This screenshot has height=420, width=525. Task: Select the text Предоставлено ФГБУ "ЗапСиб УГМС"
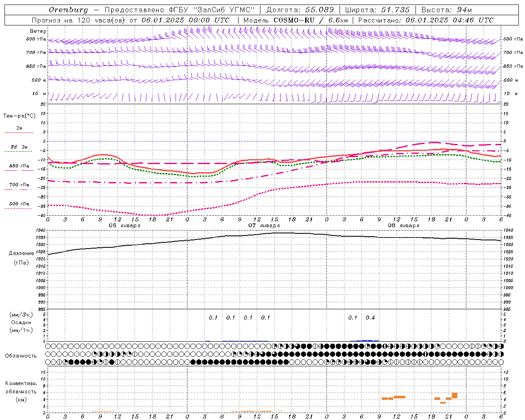coord(180,10)
